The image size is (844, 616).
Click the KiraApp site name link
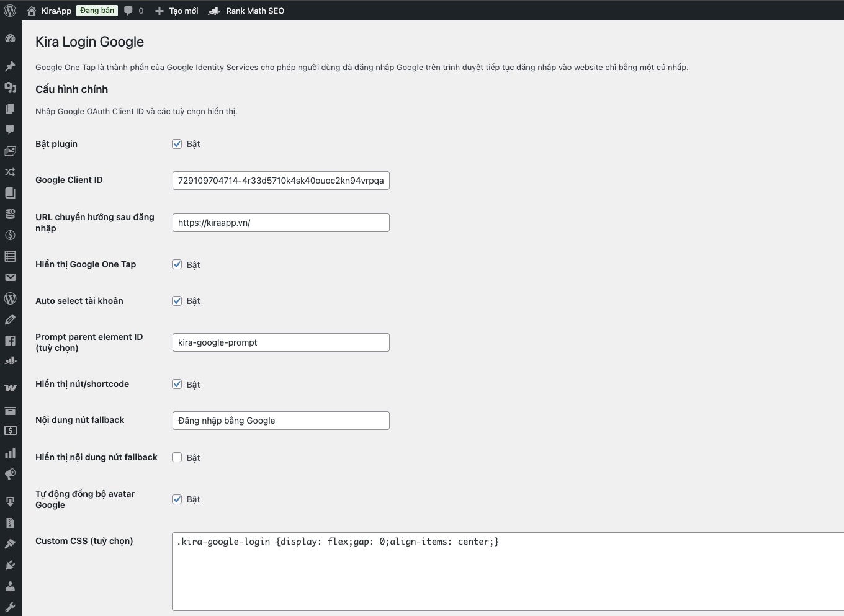tap(56, 11)
